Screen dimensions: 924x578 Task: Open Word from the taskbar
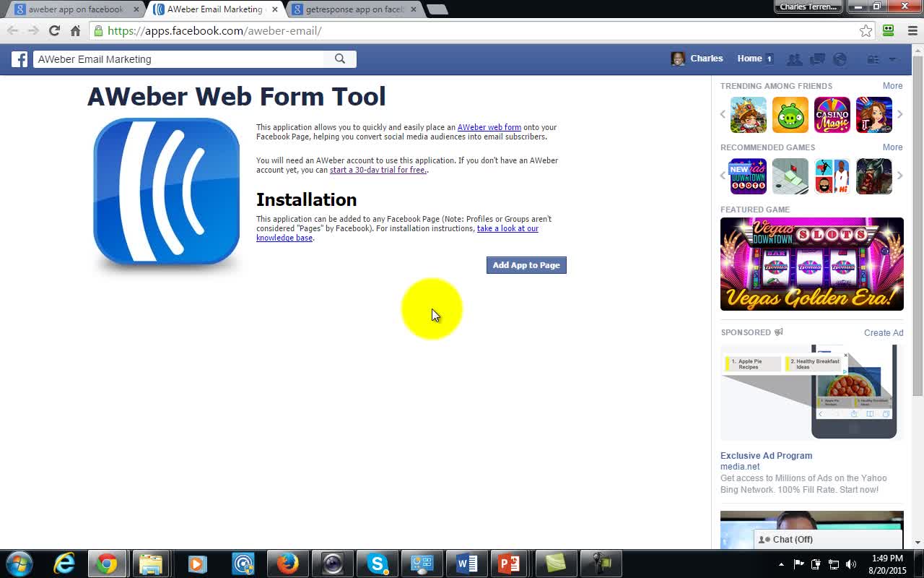click(467, 564)
